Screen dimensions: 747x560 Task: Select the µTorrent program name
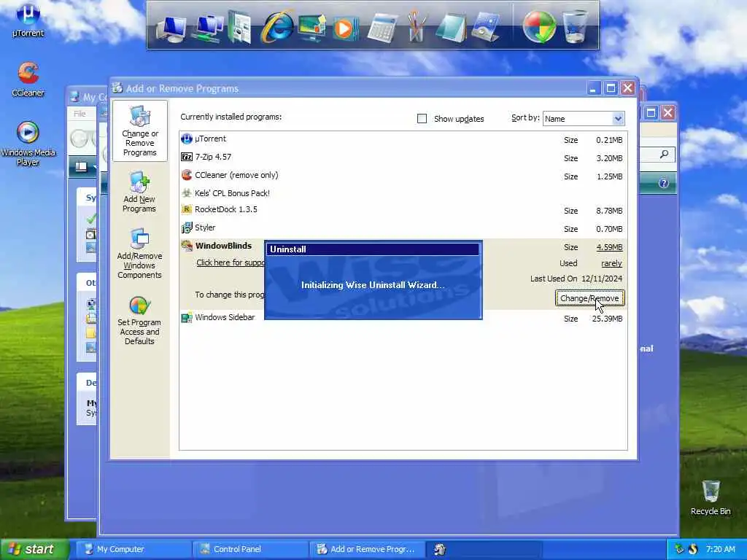(x=211, y=139)
